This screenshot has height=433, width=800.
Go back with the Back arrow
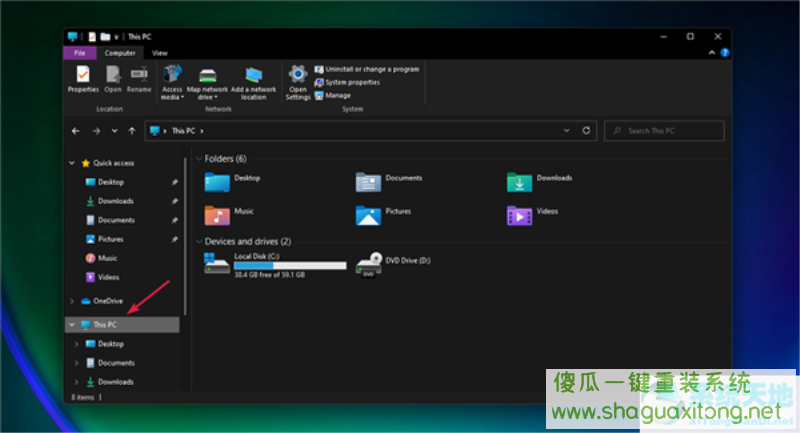pyautogui.click(x=76, y=131)
